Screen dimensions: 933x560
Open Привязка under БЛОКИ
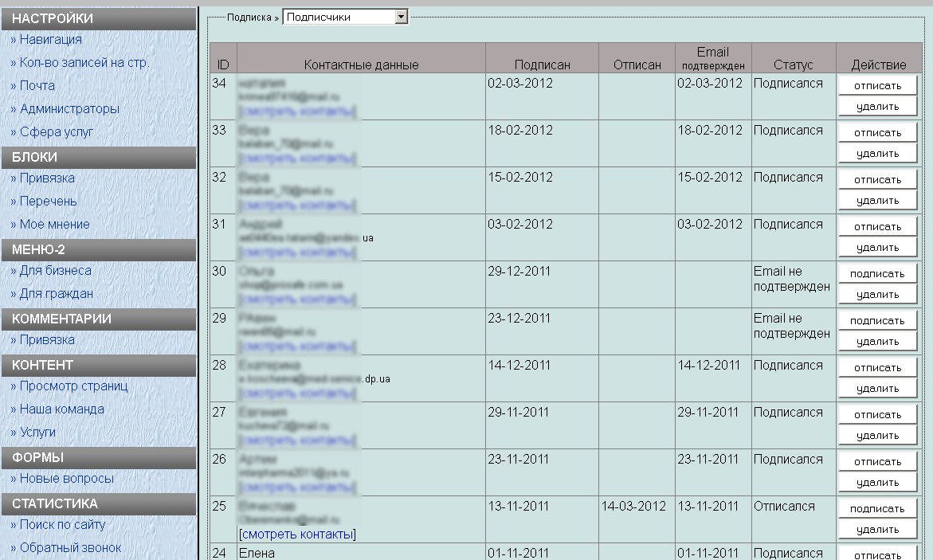pyautogui.click(x=47, y=178)
